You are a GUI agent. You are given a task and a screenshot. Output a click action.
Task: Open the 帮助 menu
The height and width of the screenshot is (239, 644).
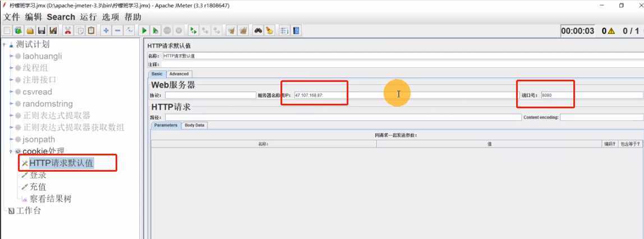coord(132,17)
